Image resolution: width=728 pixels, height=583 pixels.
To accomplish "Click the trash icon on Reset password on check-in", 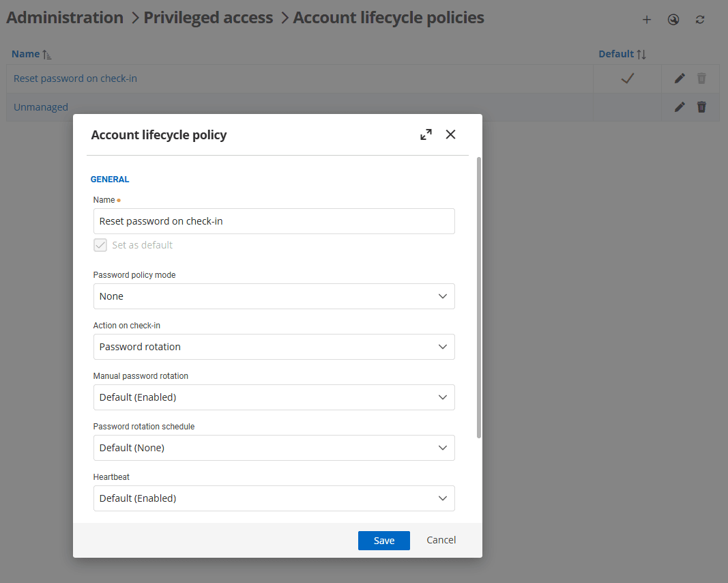I will click(x=702, y=78).
